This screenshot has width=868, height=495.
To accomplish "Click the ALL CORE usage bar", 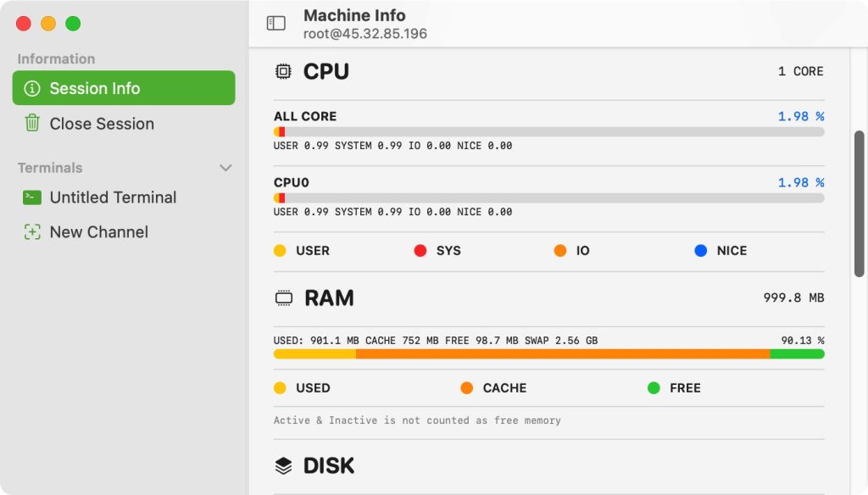I will tap(548, 131).
